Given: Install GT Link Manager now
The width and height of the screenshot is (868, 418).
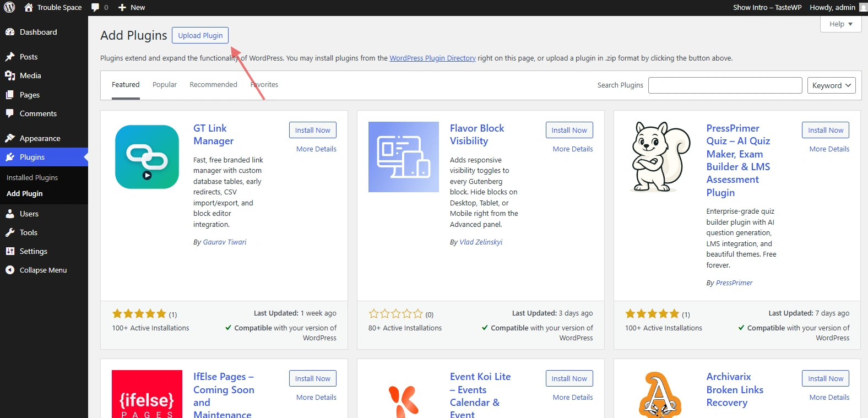Looking at the screenshot, I should (312, 130).
